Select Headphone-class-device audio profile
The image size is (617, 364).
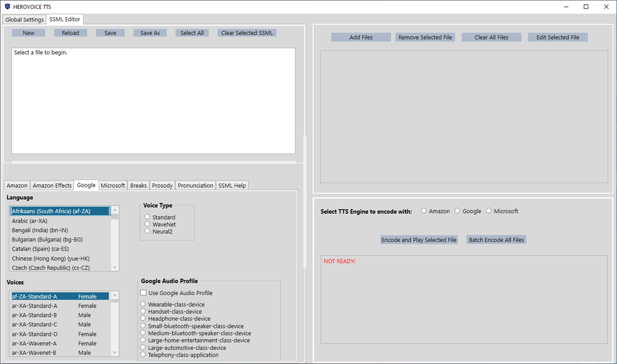point(142,318)
